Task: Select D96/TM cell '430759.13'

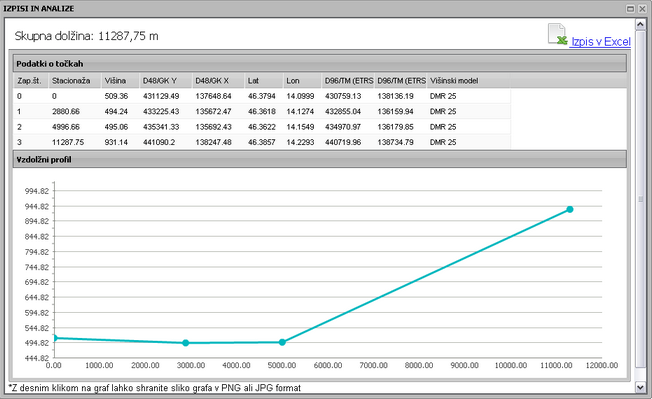Action: [x=343, y=96]
